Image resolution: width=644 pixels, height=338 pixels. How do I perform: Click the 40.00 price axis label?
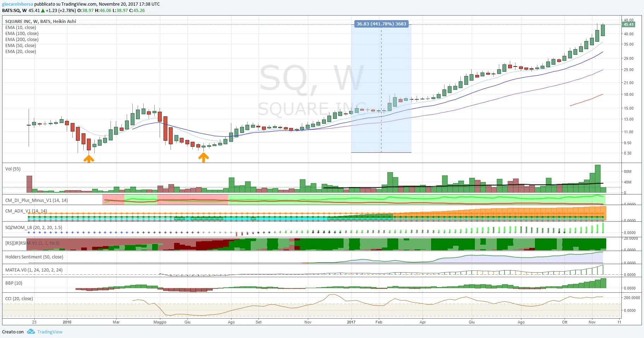click(628, 34)
